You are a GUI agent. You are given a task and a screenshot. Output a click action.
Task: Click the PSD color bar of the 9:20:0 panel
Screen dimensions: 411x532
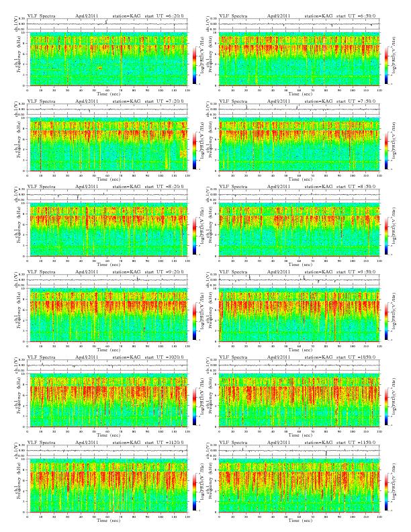[194, 321]
